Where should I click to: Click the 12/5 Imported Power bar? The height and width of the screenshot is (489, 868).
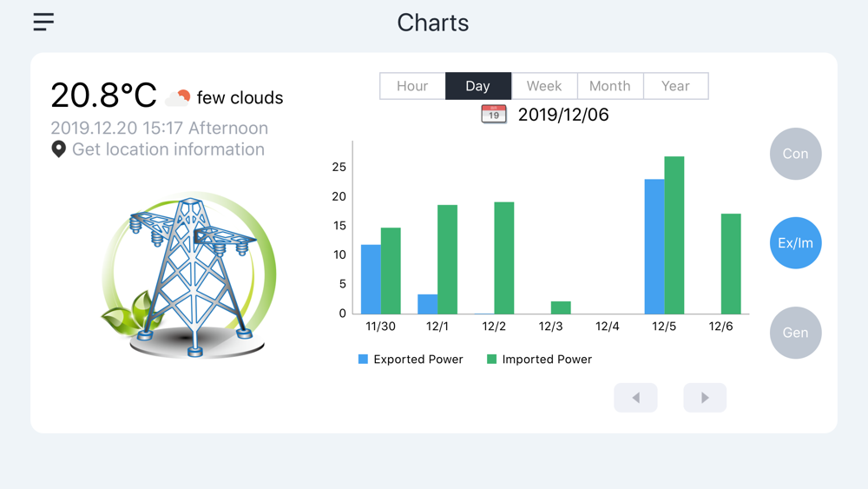pos(674,235)
